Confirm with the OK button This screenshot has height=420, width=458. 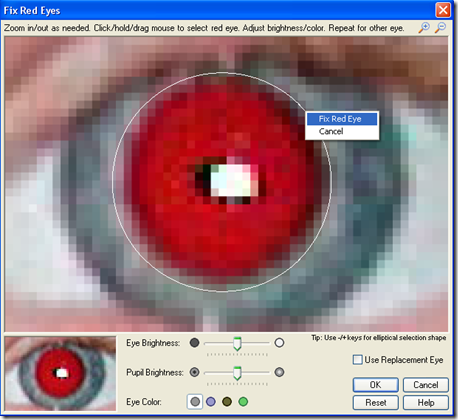click(375, 385)
